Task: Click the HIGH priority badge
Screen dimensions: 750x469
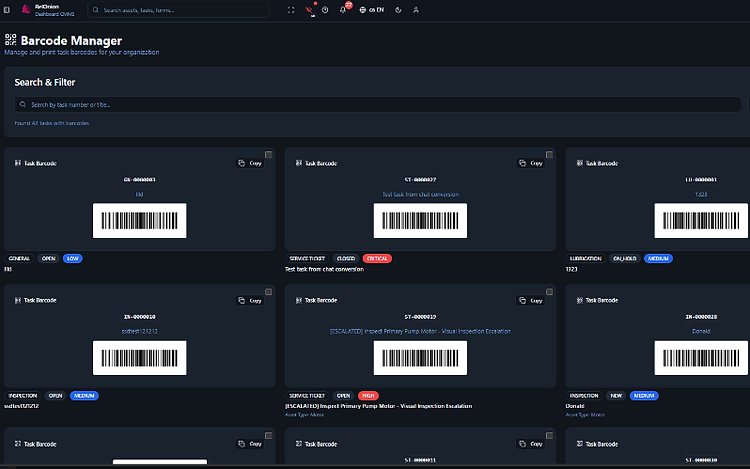Action: pos(368,395)
